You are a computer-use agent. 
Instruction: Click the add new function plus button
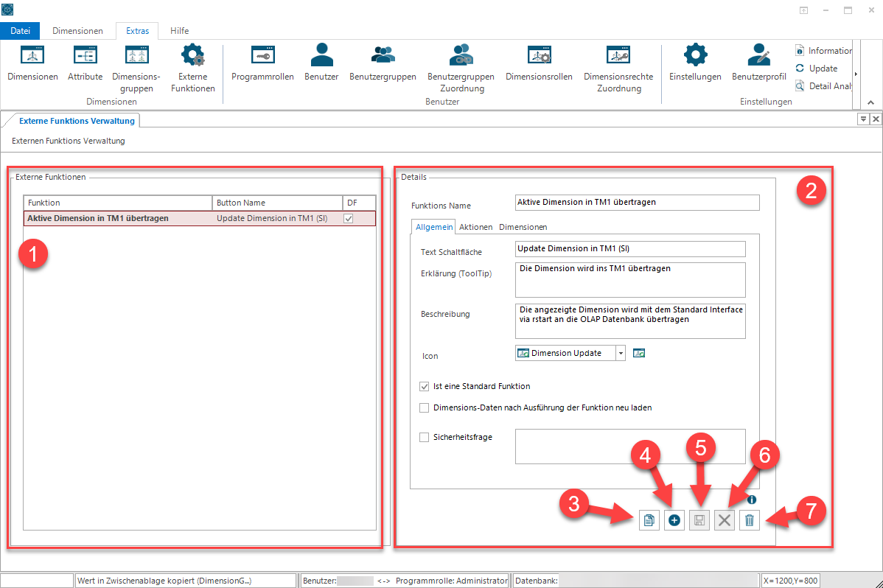[674, 520]
